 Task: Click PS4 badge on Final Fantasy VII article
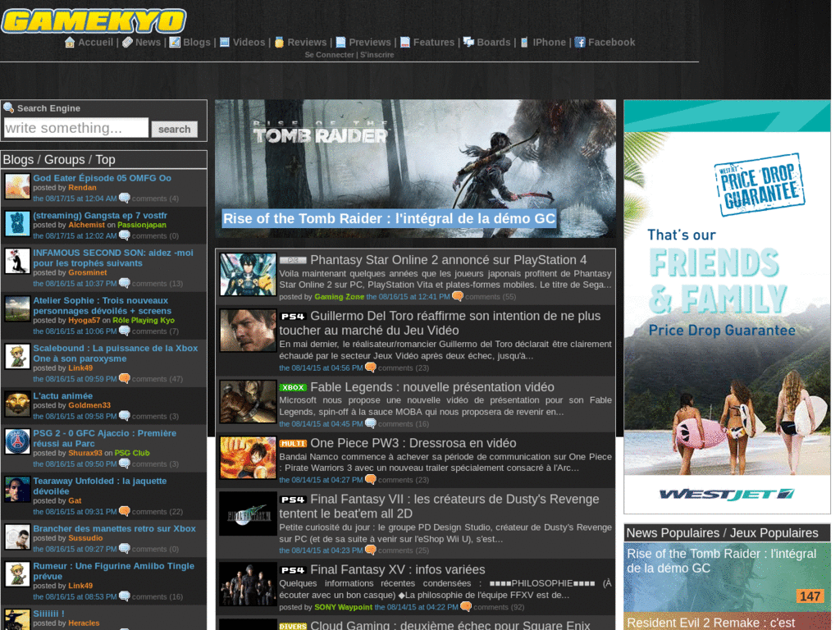(x=293, y=500)
